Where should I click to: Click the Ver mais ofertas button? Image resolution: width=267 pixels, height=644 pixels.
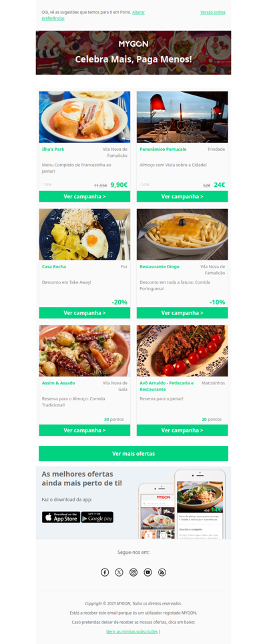point(133,453)
